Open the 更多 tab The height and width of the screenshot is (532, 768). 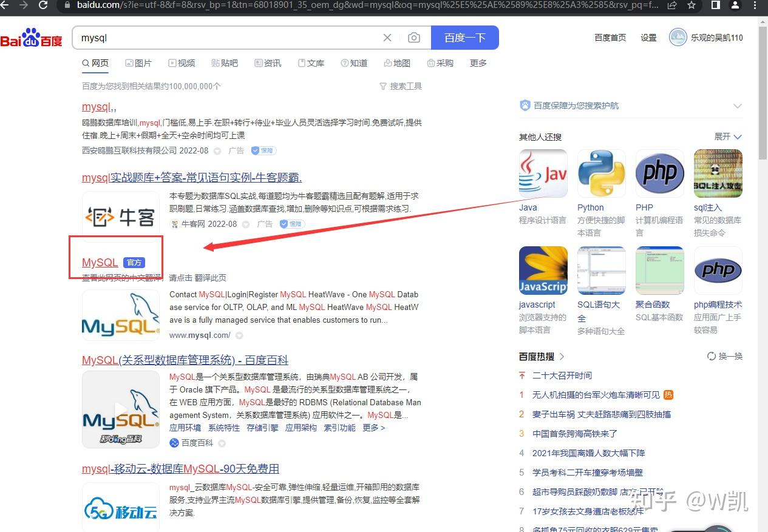pos(478,63)
